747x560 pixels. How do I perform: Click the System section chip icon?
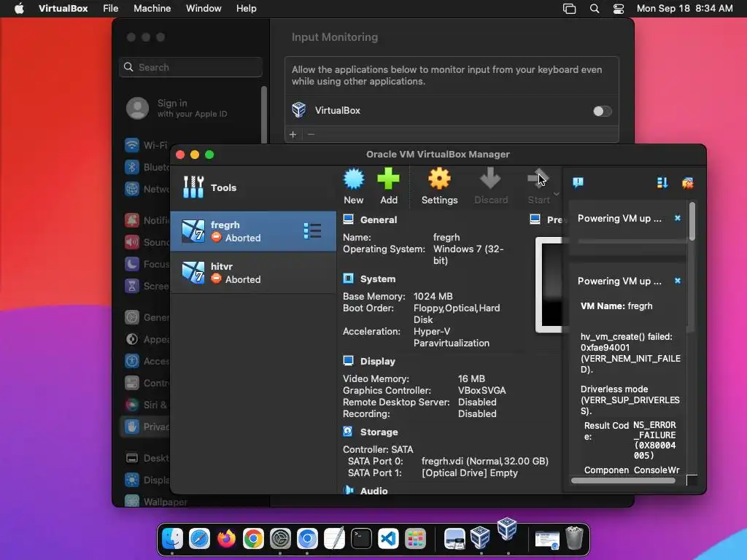(x=348, y=279)
